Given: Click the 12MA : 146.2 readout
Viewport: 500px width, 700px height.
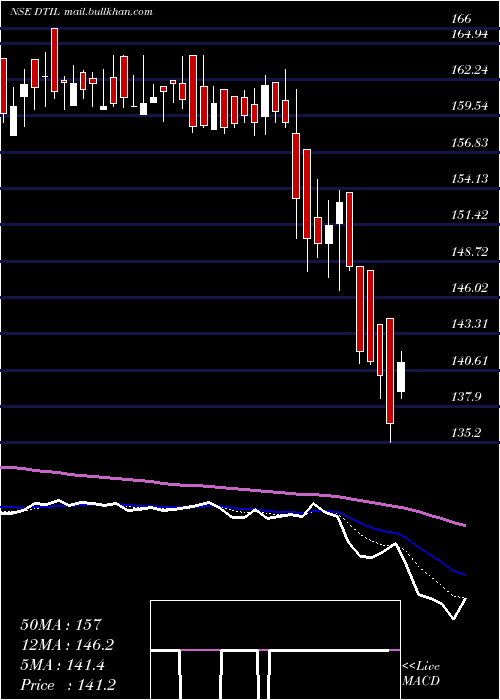Looking at the screenshot, I should 67,645.
